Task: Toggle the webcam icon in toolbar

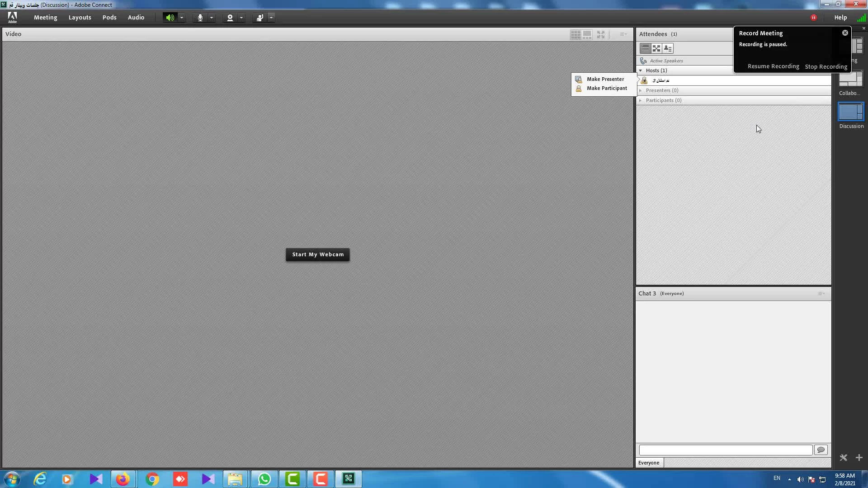Action: click(230, 18)
